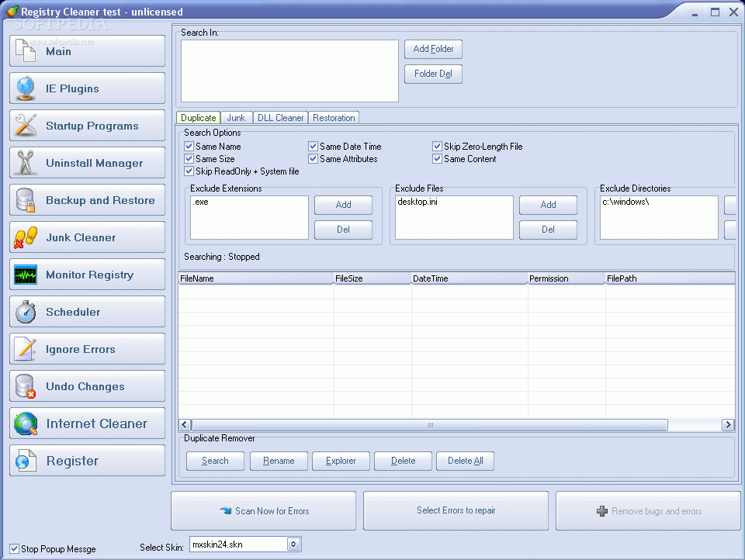Click Select Errors to repair button
745x560 pixels.
[456, 510]
